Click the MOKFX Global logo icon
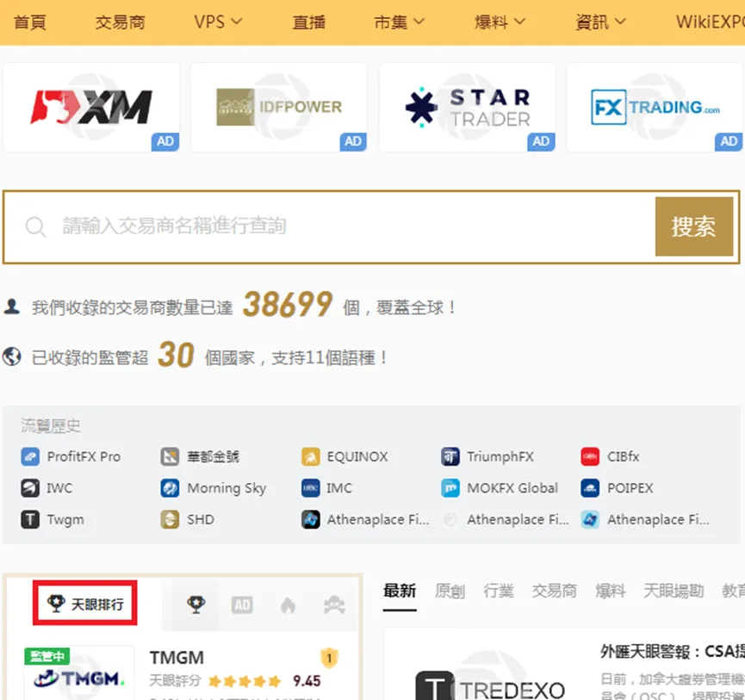This screenshot has height=700, width=745. coord(450,487)
